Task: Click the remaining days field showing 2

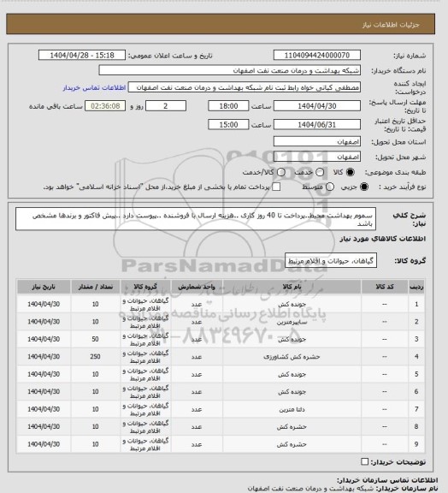Action: (166, 106)
